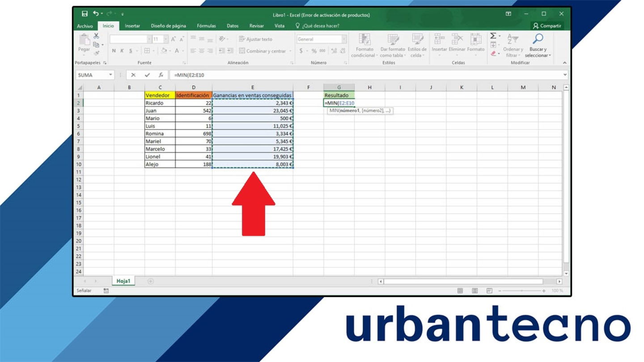644x362 pixels.
Task: Click the Fill down icon
Action: [493, 45]
